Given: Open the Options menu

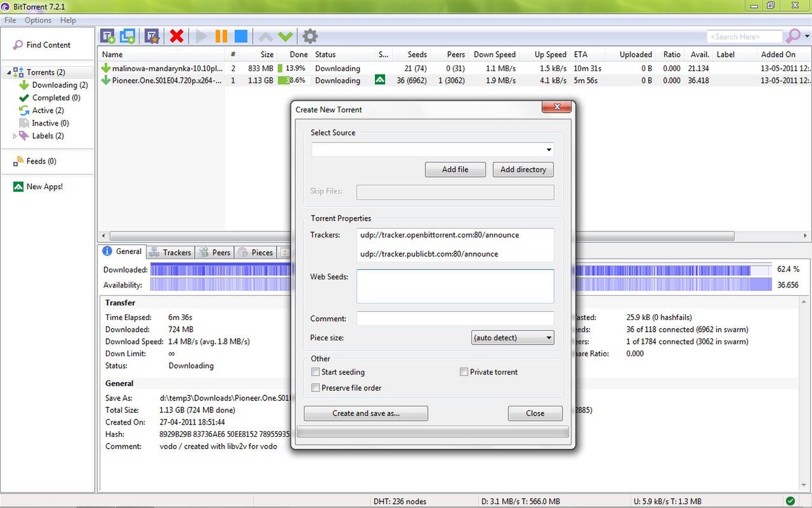Looking at the screenshot, I should 38,20.
